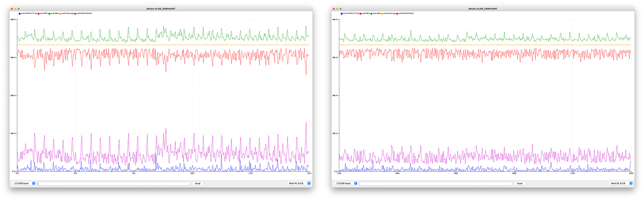Click audioInRectified legend label in right window

point(351,14)
